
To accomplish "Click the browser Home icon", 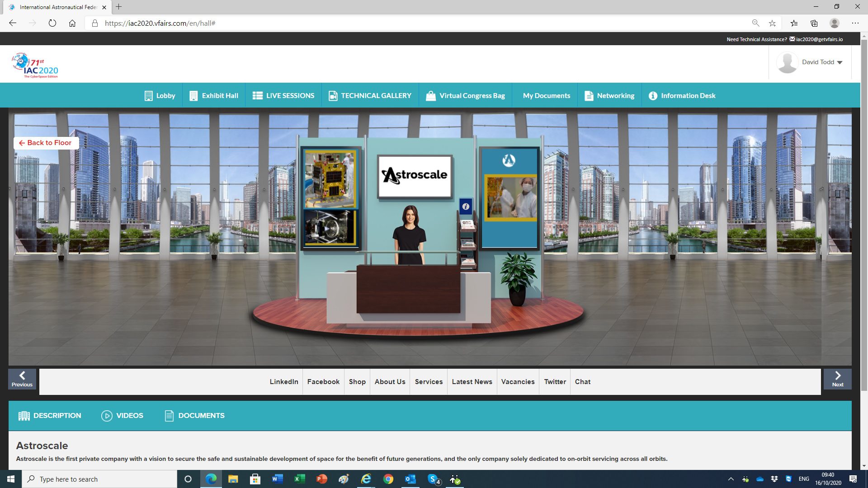I will click(x=72, y=23).
